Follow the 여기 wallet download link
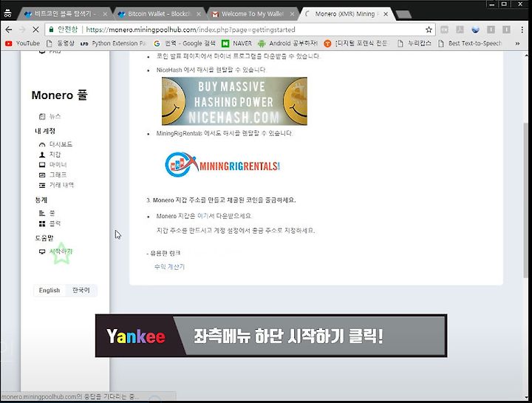Viewport: 532px width, 403px height. pyautogui.click(x=203, y=216)
